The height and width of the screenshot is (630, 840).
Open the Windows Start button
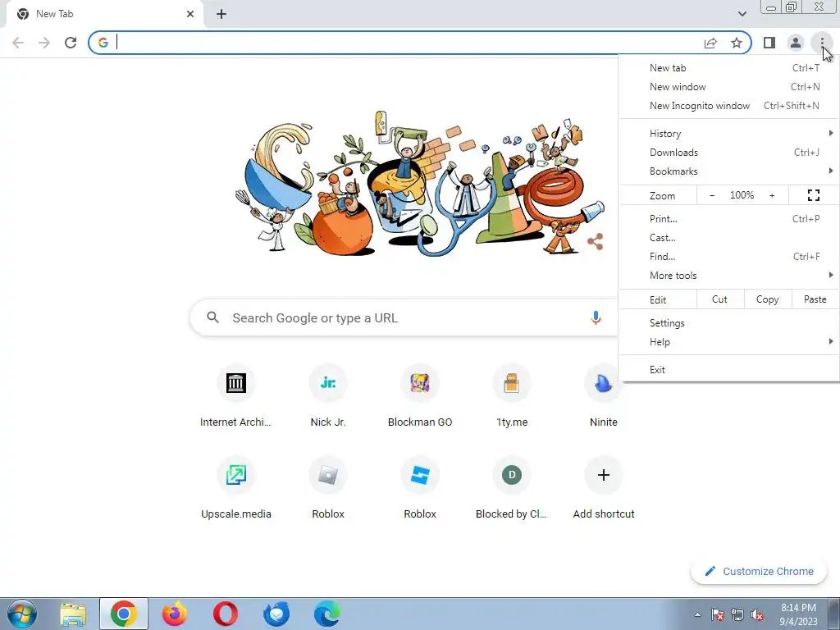[22, 614]
